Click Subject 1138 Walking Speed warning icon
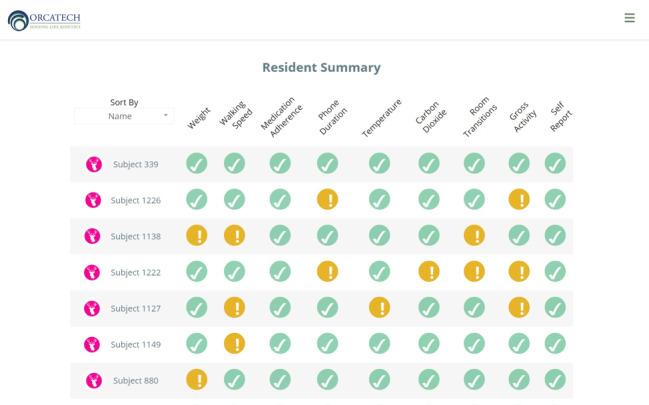649x405 pixels. pyautogui.click(x=234, y=236)
